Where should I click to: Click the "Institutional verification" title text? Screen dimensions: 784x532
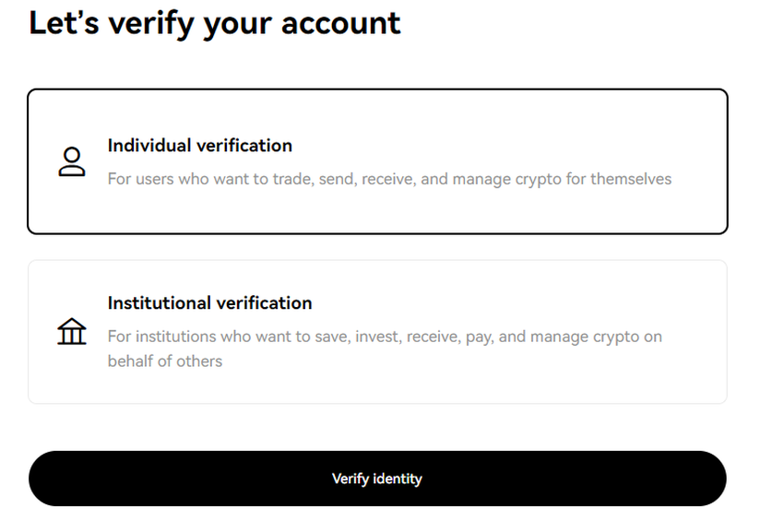209,302
